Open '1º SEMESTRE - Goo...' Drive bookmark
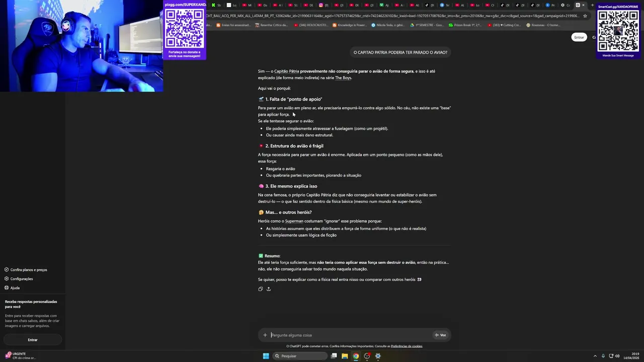The image size is (644, 362). pos(427,25)
